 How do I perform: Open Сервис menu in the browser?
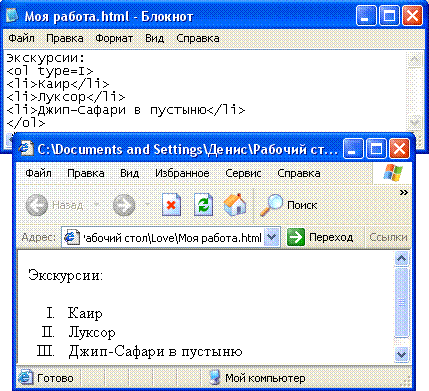pyautogui.click(x=243, y=173)
